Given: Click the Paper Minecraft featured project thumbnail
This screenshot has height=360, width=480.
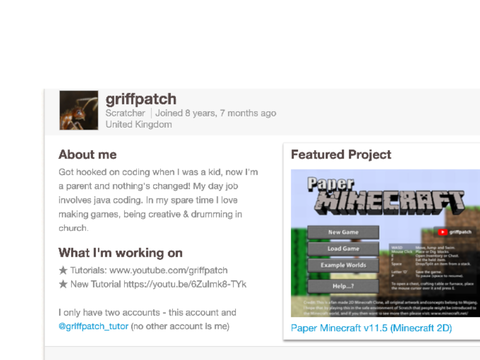Looking at the screenshot, I should (385, 243).
